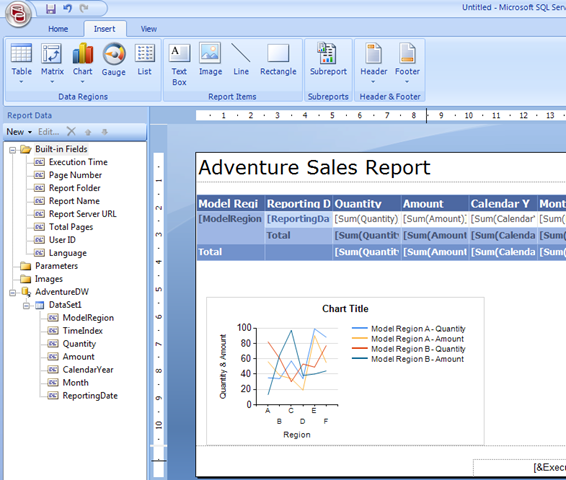Click the Redo arrow in quick access toolbar
The width and height of the screenshot is (566, 480).
click(84, 8)
